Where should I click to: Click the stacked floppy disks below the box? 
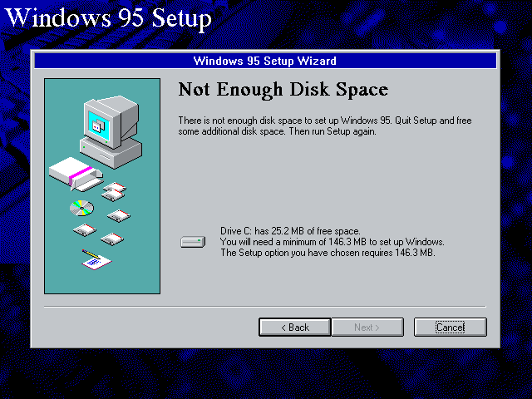coord(114,191)
